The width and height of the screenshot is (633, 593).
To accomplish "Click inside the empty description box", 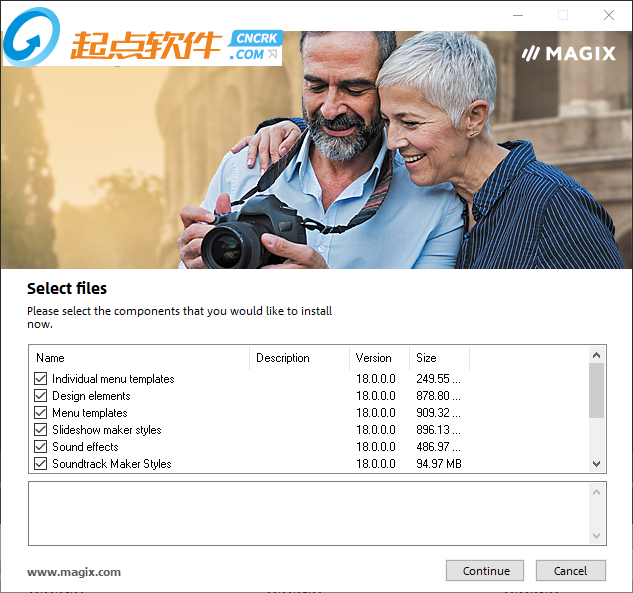I will (x=309, y=513).
